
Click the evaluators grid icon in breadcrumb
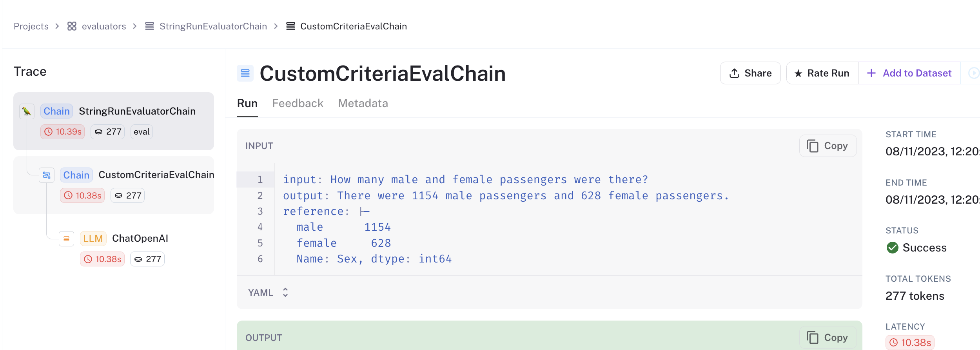[72, 26]
